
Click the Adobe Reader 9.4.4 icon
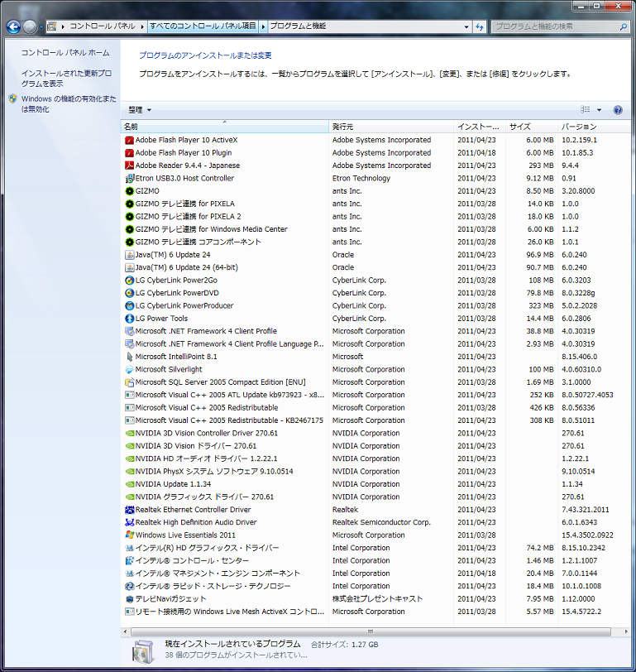click(x=129, y=166)
